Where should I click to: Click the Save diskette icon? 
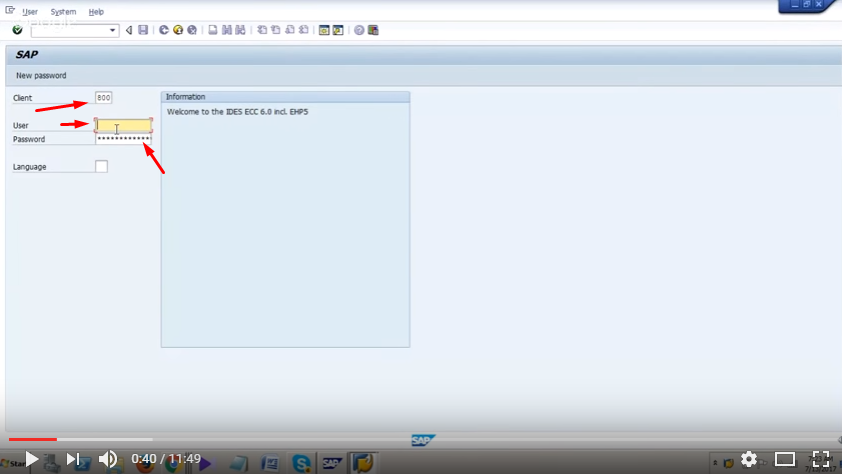click(143, 30)
